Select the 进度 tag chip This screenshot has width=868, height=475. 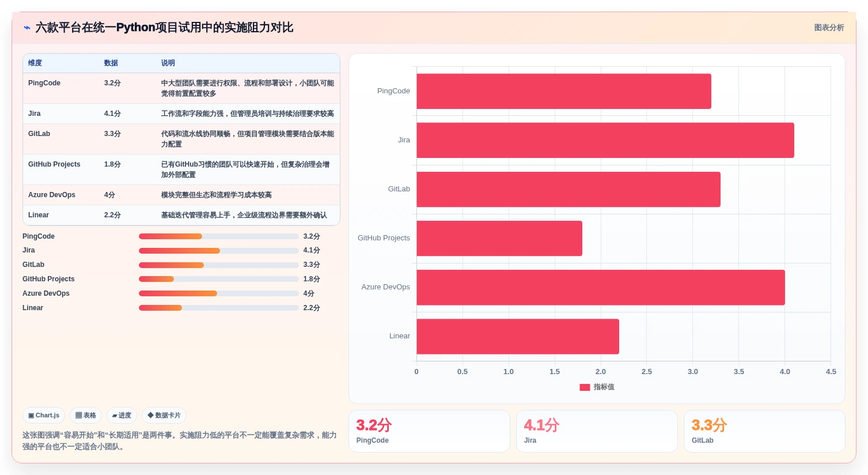tap(122, 415)
